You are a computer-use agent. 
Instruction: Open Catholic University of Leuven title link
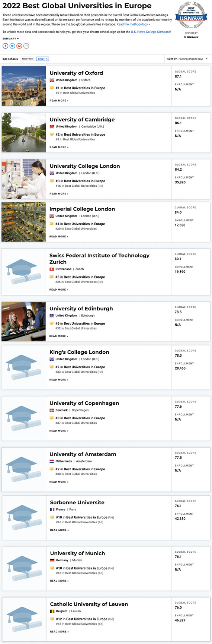pos(89,604)
